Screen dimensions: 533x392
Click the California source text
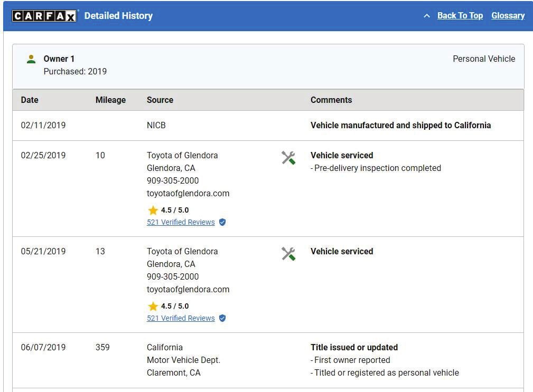[x=164, y=348]
